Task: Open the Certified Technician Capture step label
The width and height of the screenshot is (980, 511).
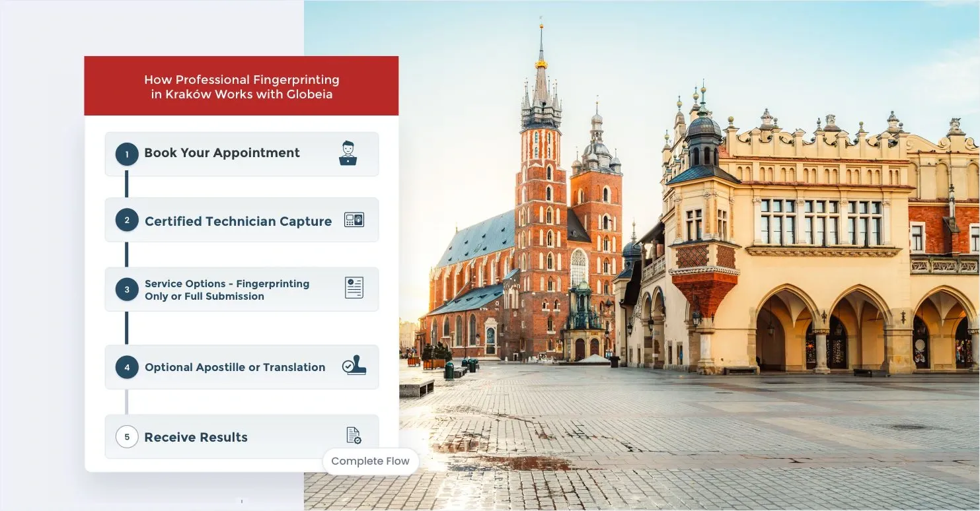Action: click(238, 222)
